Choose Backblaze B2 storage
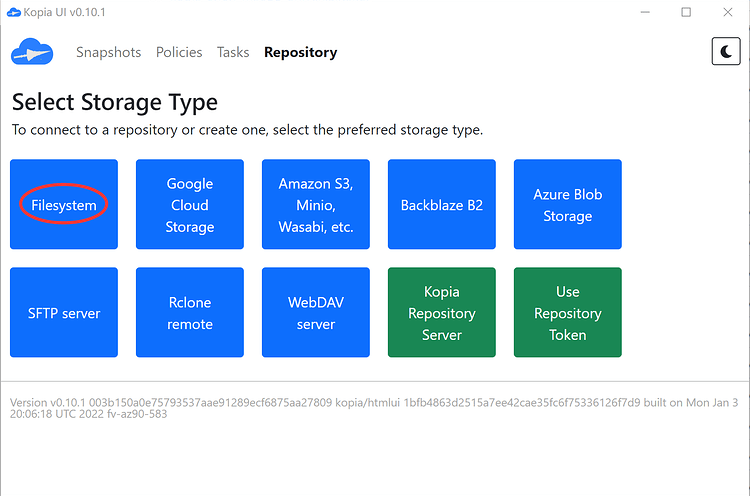The height and width of the screenshot is (496, 750). (x=442, y=205)
